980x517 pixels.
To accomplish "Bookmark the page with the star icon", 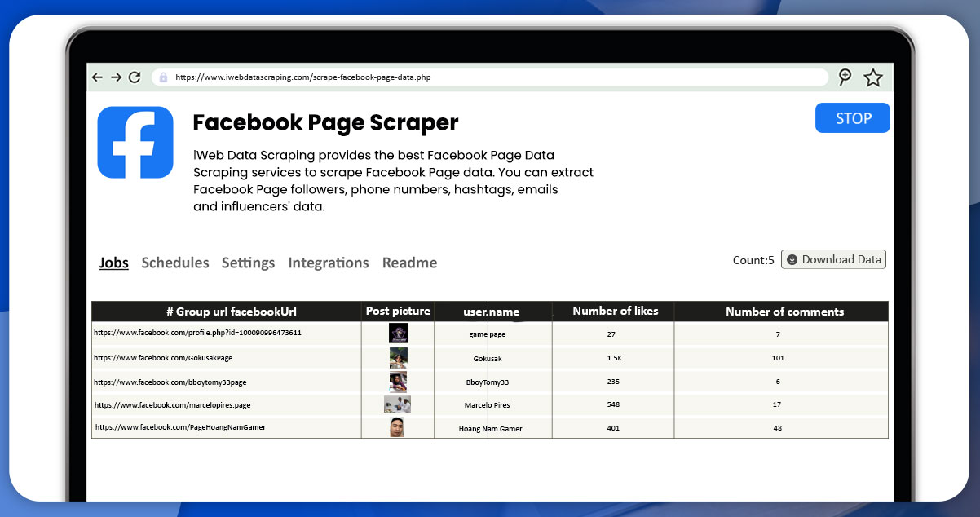I will (x=872, y=77).
